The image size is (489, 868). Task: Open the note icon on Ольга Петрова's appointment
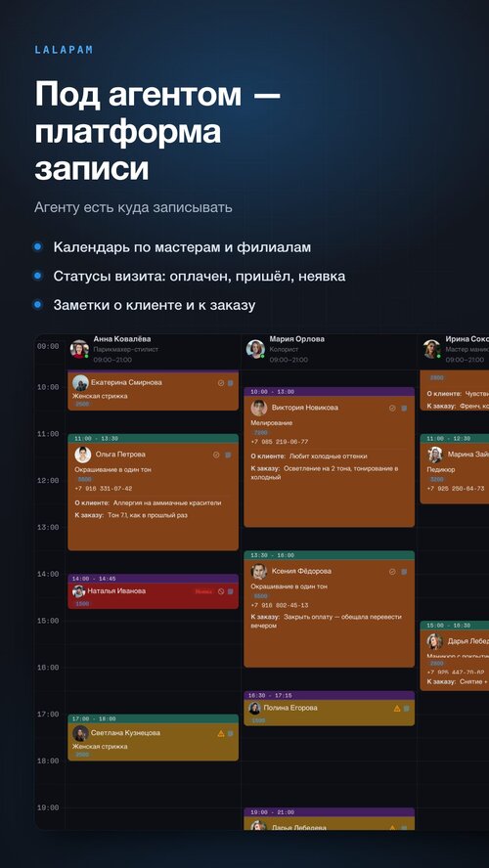point(228,455)
